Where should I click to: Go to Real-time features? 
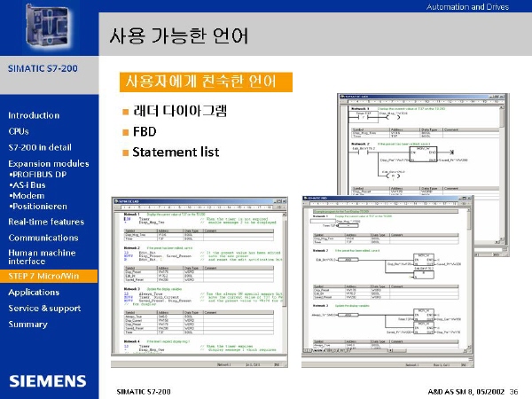[46, 222]
